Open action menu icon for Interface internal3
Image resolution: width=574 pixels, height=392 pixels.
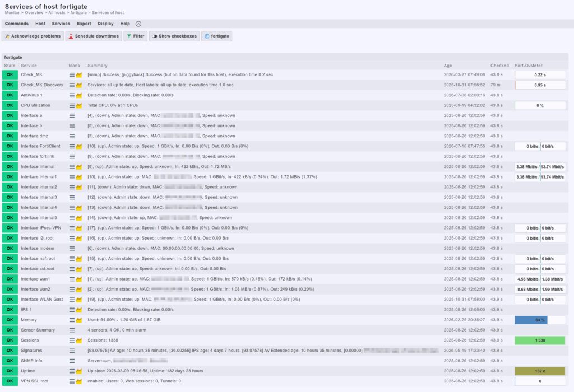coord(72,198)
